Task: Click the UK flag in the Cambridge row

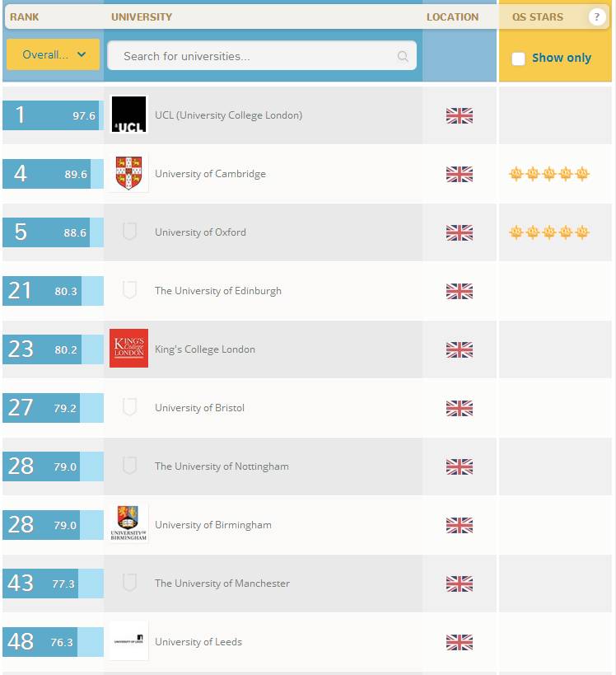Action: pos(460,174)
